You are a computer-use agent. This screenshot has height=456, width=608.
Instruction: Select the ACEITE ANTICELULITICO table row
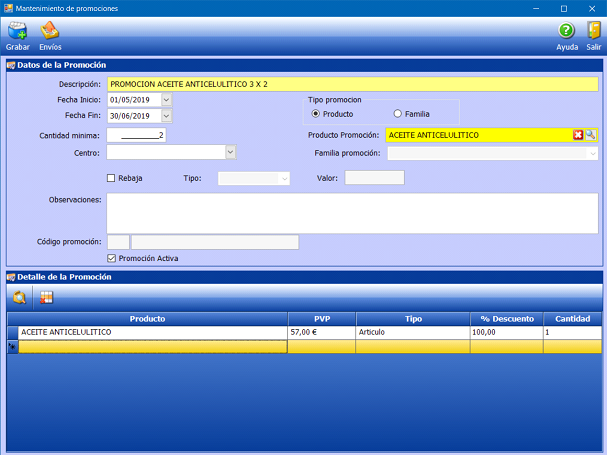[150, 331]
